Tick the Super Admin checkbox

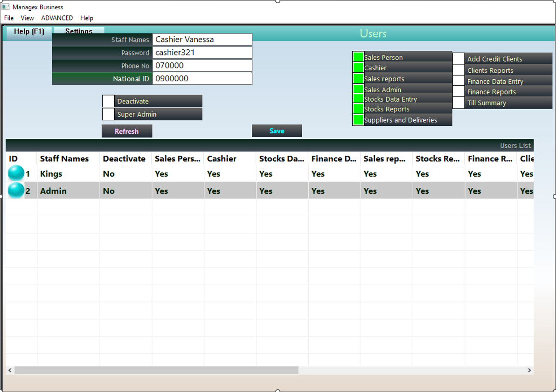coord(108,114)
